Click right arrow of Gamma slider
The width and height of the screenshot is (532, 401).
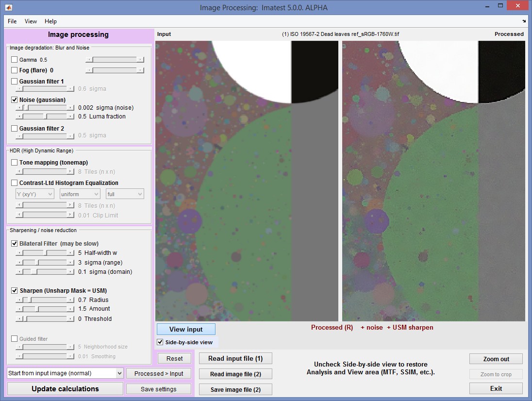click(140, 60)
